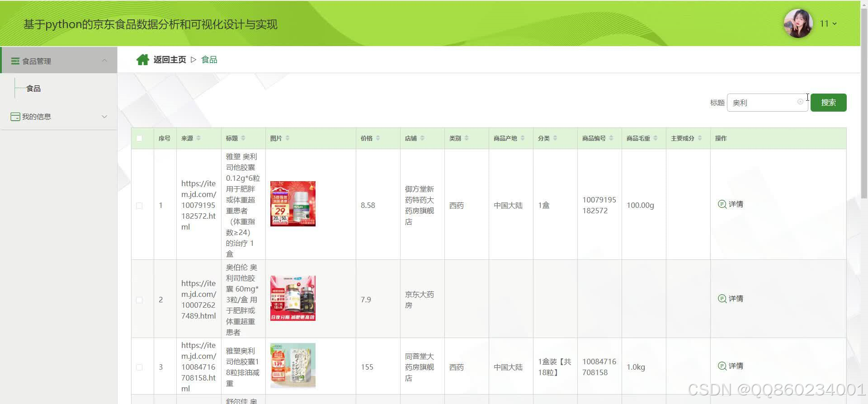
Task: Click the home icon beside 返回主页
Action: point(142,60)
